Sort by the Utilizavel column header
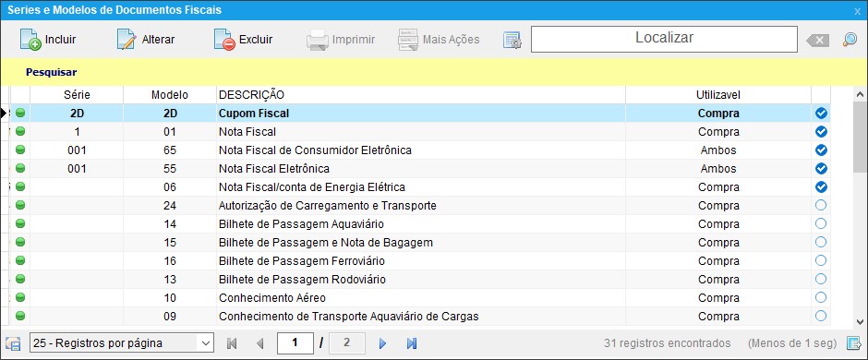Screen dimensions: 868x360 point(718,95)
